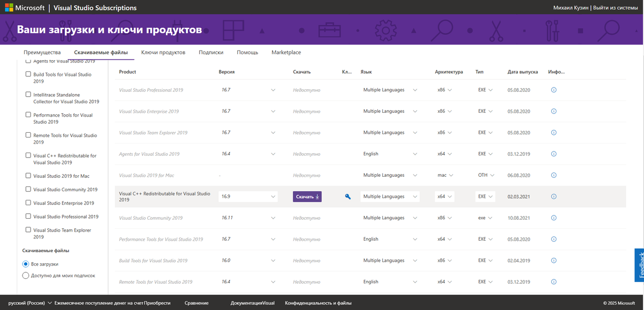Open the Помощь tab
The image size is (644, 310).
[247, 53]
